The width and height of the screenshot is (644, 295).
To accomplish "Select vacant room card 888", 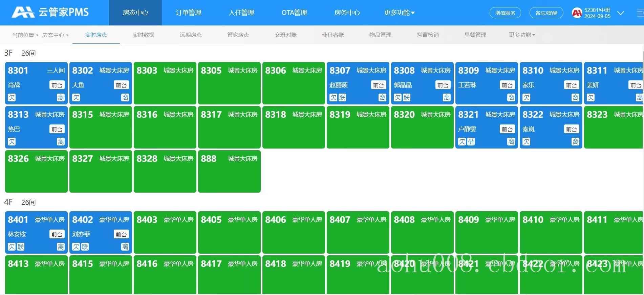I will point(229,171).
